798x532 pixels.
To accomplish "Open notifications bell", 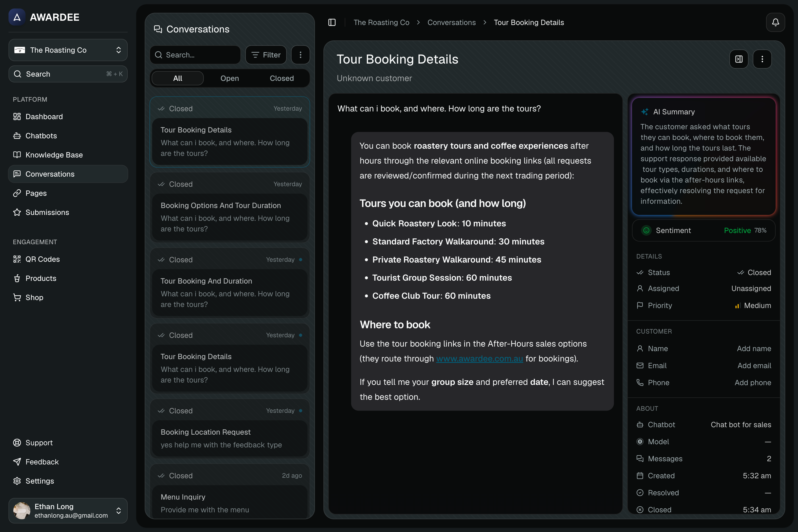I will pos(775,22).
